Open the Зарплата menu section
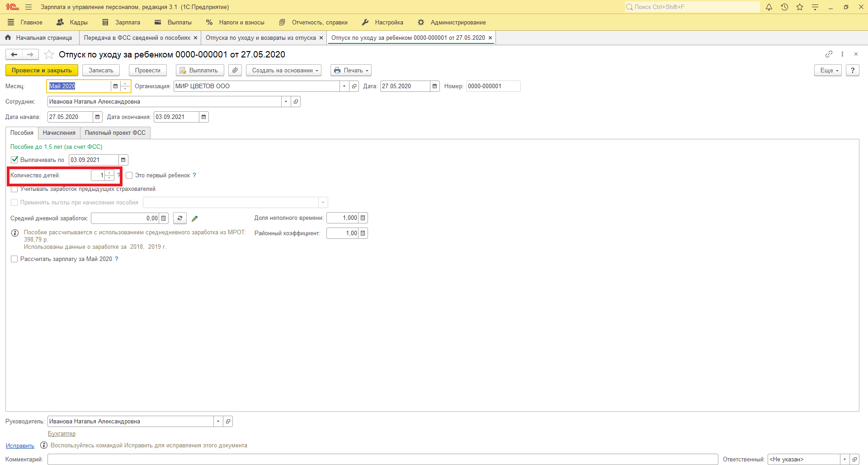This screenshot has width=868, height=465. coord(122,22)
